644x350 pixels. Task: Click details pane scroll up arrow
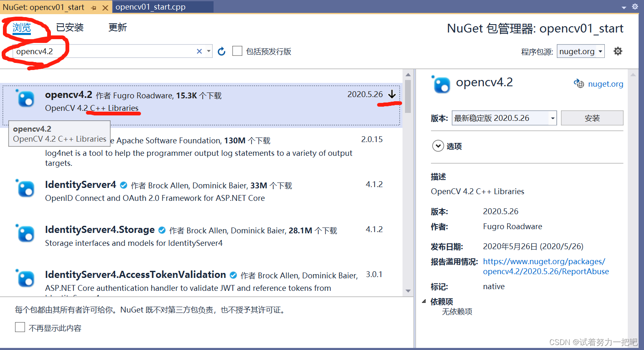click(x=633, y=75)
